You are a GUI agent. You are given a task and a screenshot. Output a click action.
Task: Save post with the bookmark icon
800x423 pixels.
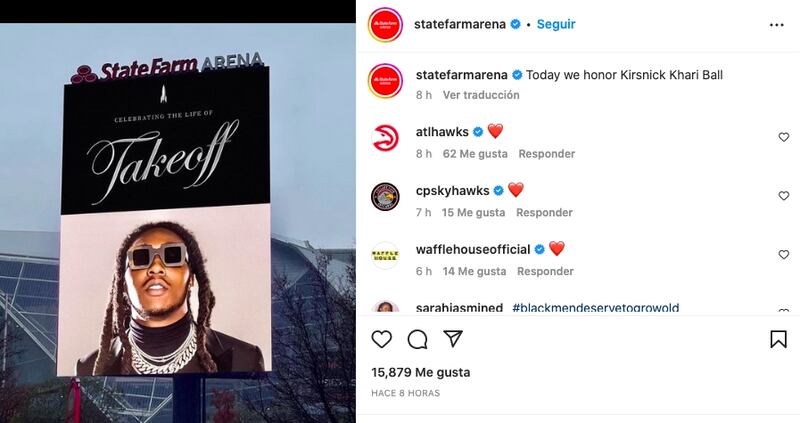coord(778,339)
